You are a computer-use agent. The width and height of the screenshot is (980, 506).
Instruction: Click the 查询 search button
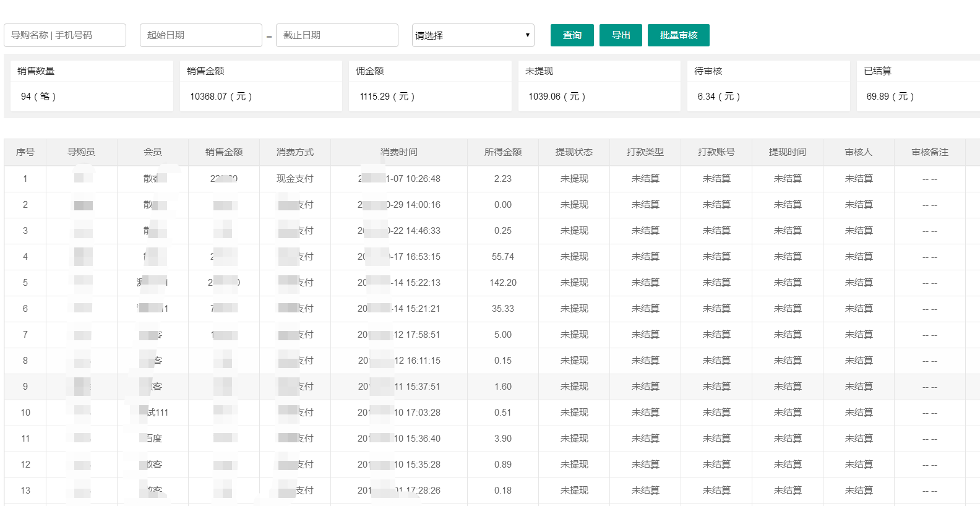[x=572, y=35]
